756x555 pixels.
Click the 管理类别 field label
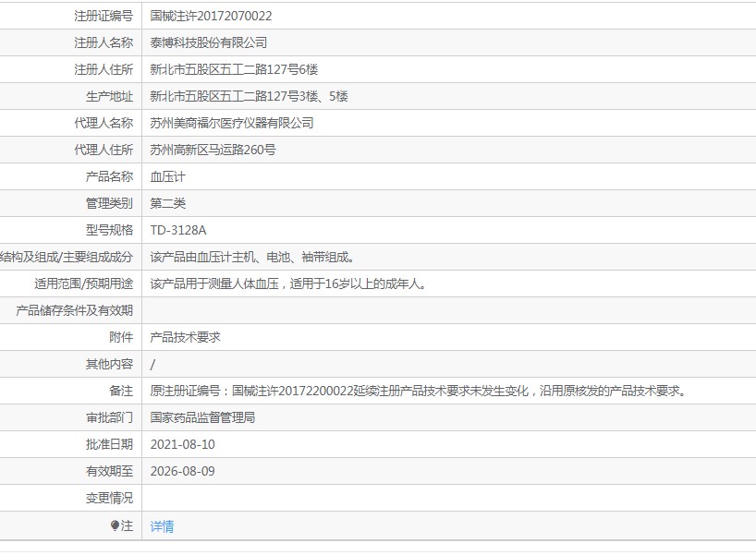[109, 203]
